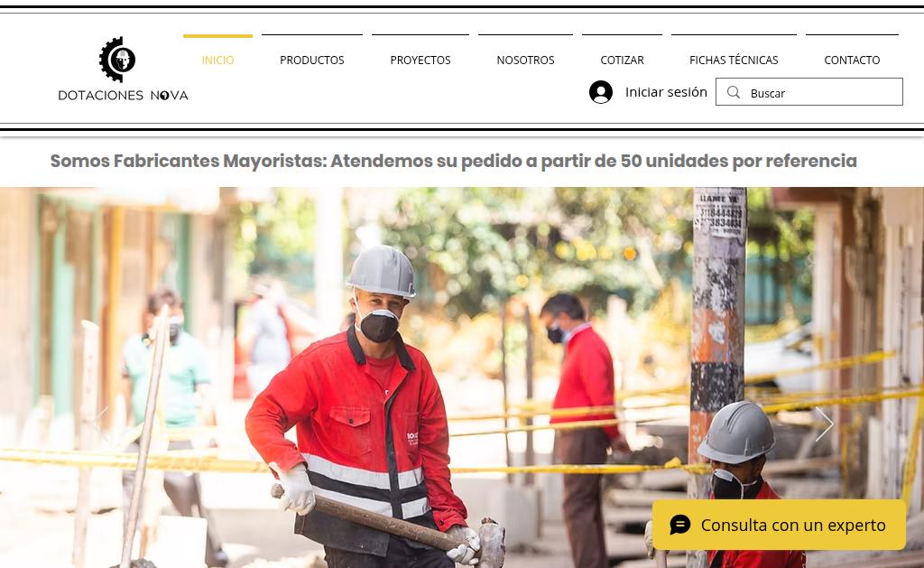Select the COTIZAR menu item
The width and height of the screenshot is (924, 568).
(622, 60)
